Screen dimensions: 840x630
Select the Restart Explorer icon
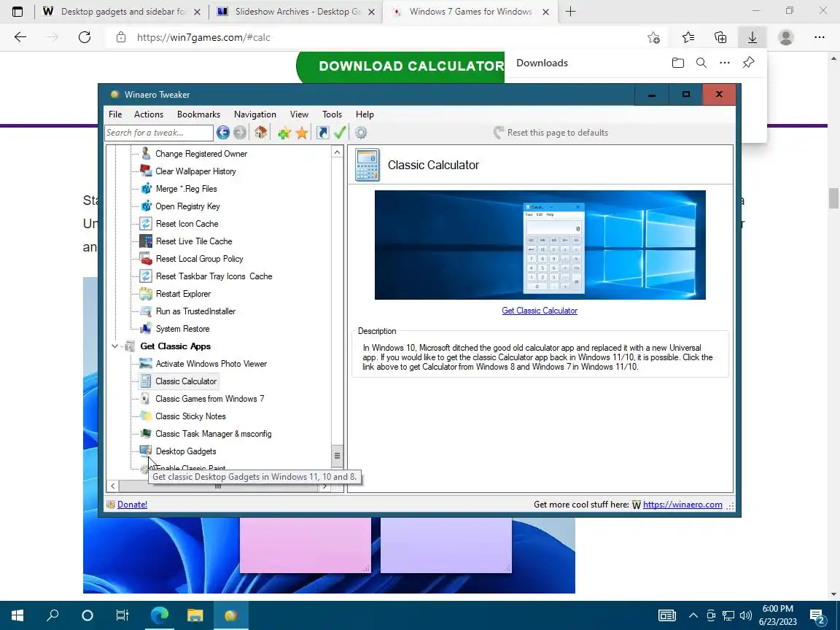[x=146, y=294]
